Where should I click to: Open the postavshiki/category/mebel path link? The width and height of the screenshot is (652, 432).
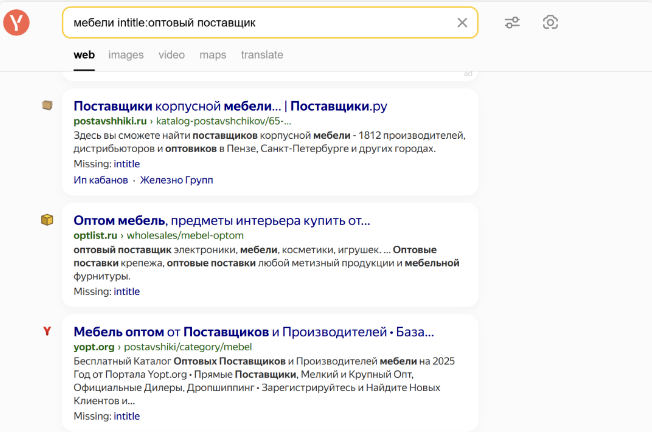188,347
